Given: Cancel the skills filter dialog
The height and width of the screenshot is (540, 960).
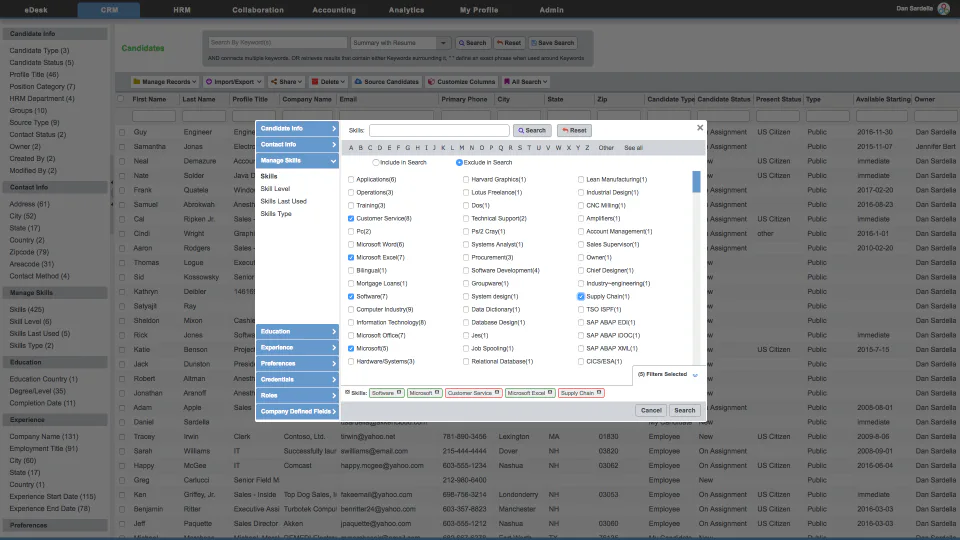Looking at the screenshot, I should tap(651, 410).
